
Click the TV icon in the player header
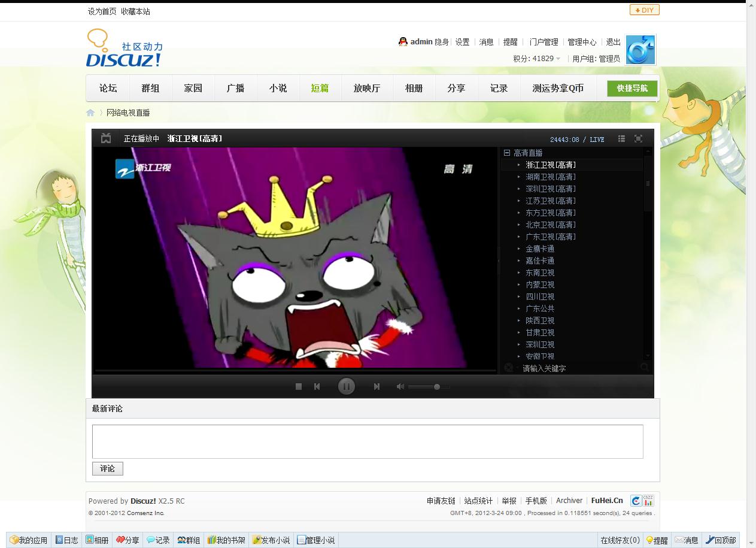coord(106,138)
